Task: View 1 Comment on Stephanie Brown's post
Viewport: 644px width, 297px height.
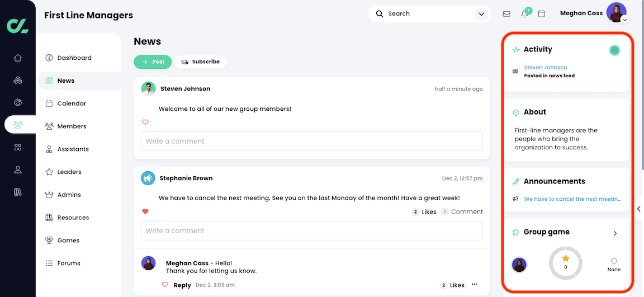Action: tap(462, 212)
